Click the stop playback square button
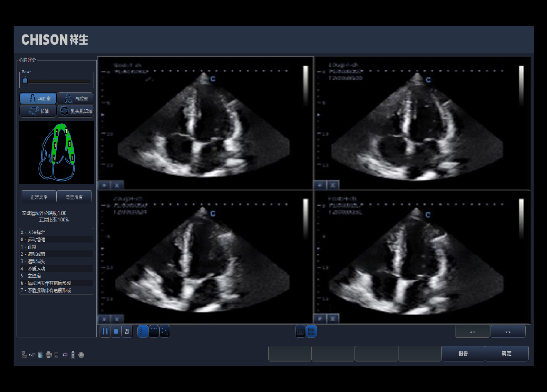 [x=116, y=332]
